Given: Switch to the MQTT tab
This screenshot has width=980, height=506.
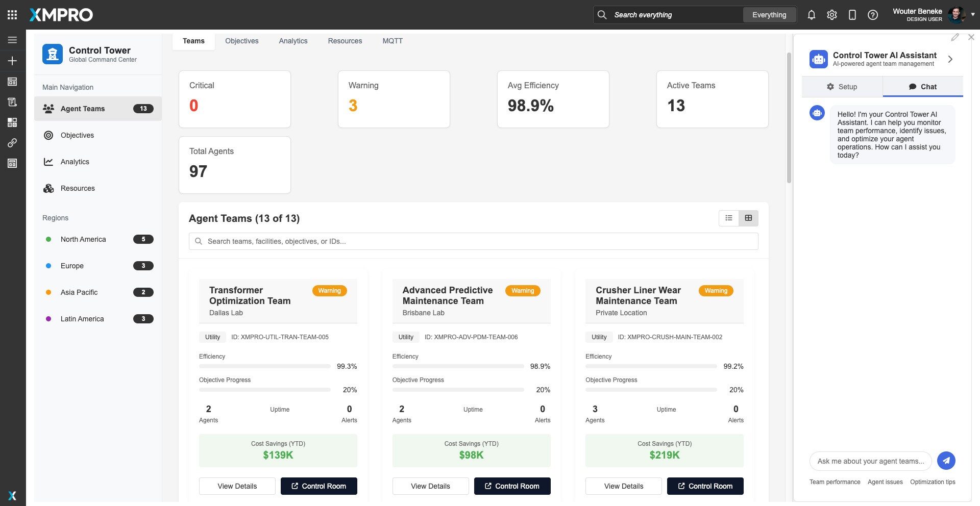Looking at the screenshot, I should [x=392, y=41].
